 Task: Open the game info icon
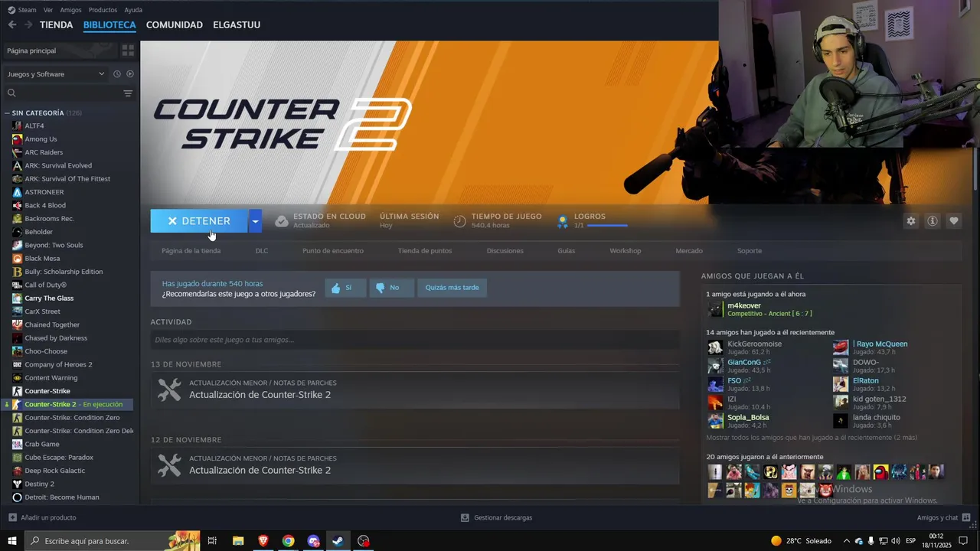(x=933, y=221)
